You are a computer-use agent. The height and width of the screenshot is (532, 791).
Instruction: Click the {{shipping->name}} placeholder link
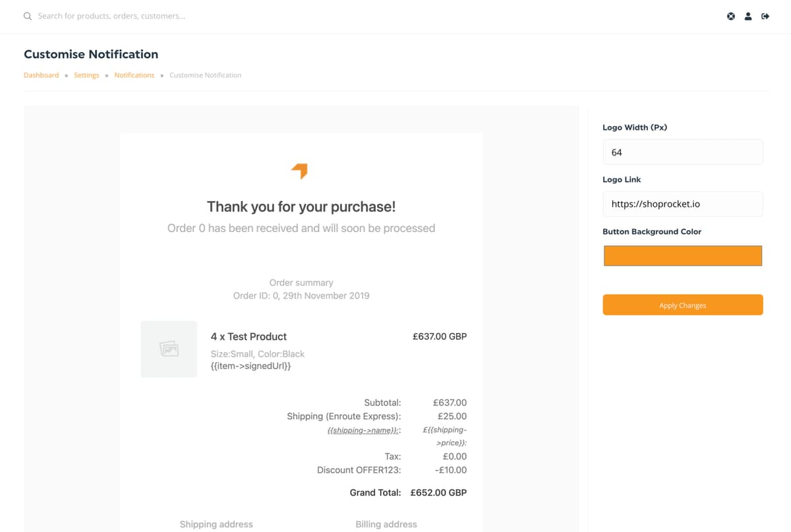pos(364,430)
